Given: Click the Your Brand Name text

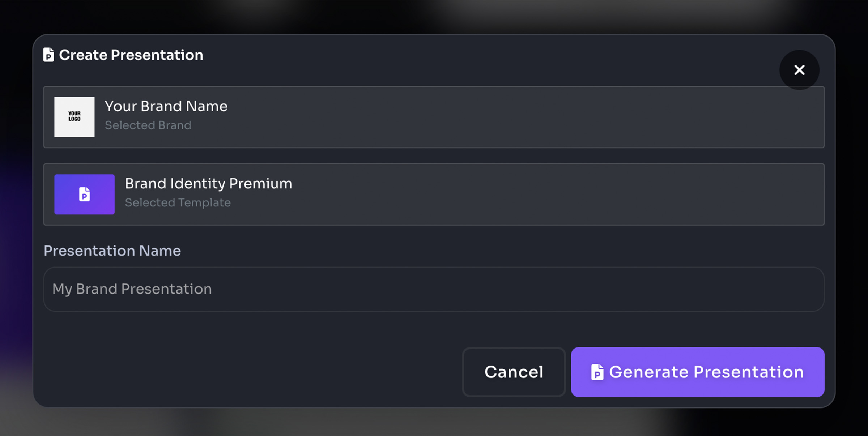Looking at the screenshot, I should tap(166, 106).
